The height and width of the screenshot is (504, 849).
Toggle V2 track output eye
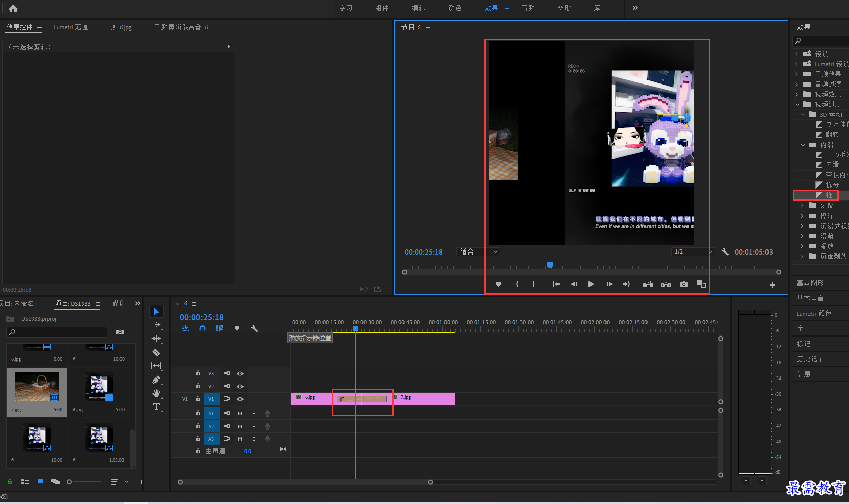coord(240,386)
